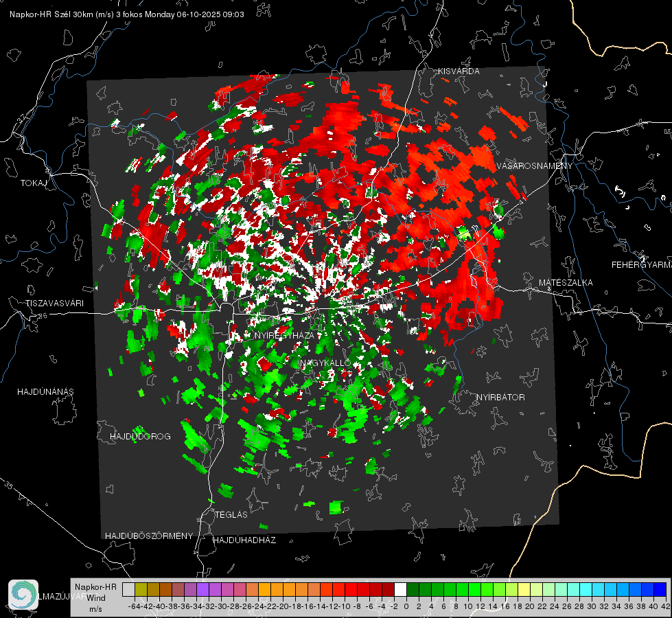Click the TISZAVASVÁRI label
The image size is (672, 618).
click(54, 304)
